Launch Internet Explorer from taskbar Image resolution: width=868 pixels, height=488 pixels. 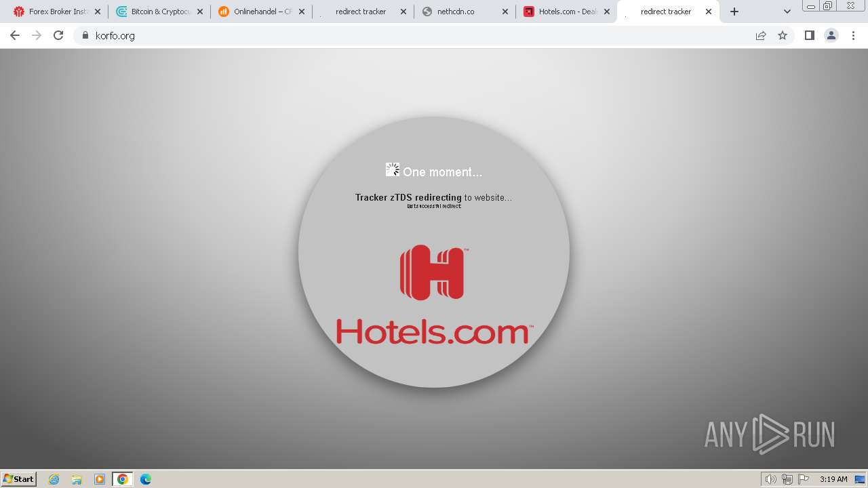(54, 479)
